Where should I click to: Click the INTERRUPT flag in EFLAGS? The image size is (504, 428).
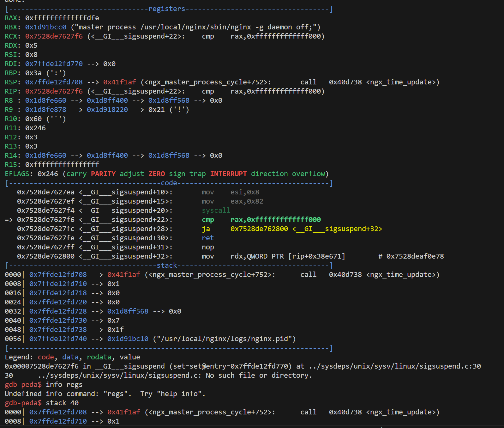coord(228,174)
